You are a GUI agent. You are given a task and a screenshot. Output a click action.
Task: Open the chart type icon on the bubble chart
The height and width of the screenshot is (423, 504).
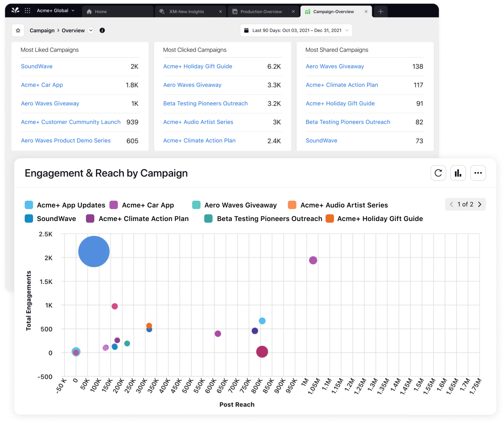click(458, 173)
